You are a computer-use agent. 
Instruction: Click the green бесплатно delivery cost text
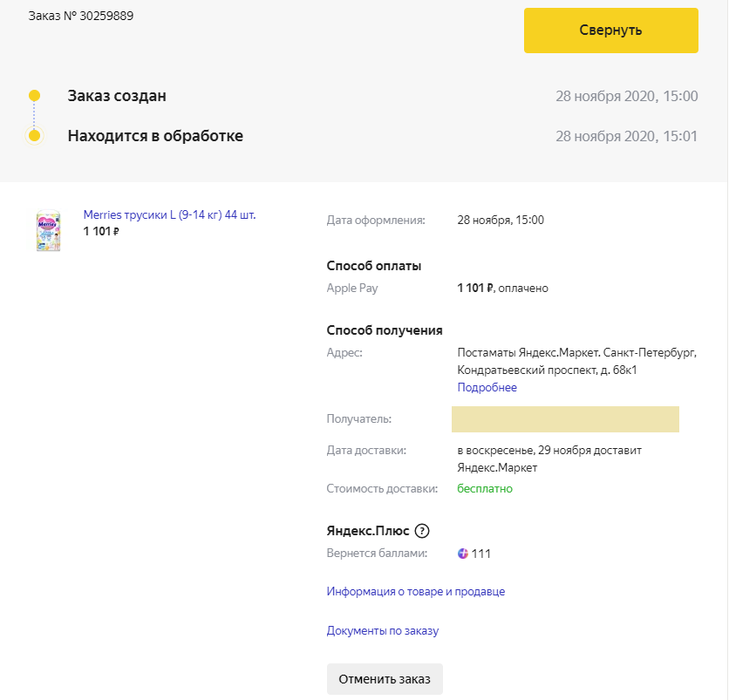point(485,489)
